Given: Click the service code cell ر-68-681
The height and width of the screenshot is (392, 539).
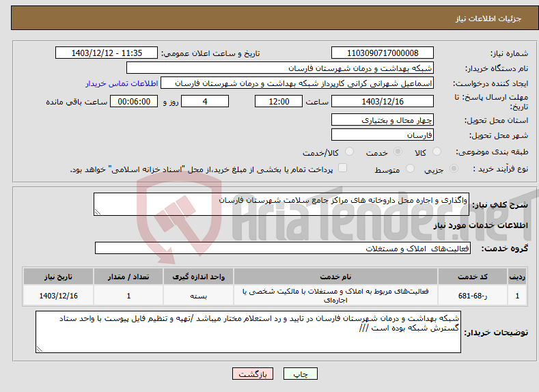Looking at the screenshot, I should tap(473, 296).
